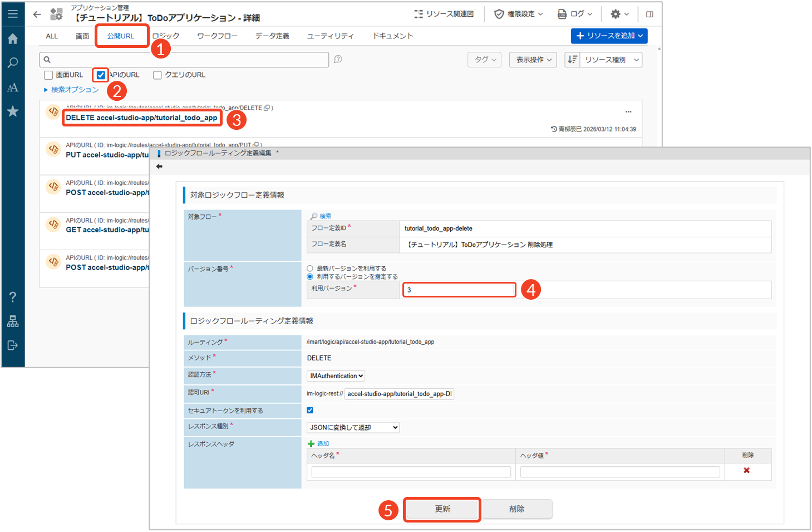Image resolution: width=812 pixels, height=532 pixels.
Task: Open the レスポンス種別 dropdown
Action: [353, 428]
